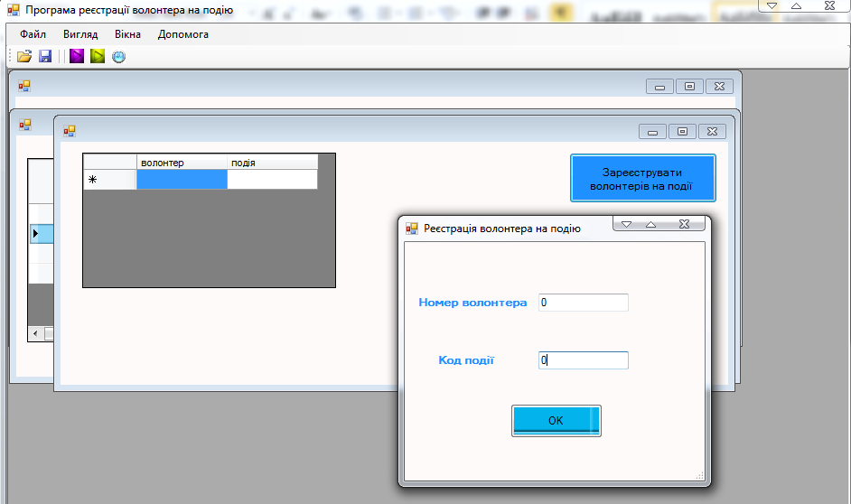
Task: Click the round blue clock toolbar icon
Action: click(x=118, y=57)
